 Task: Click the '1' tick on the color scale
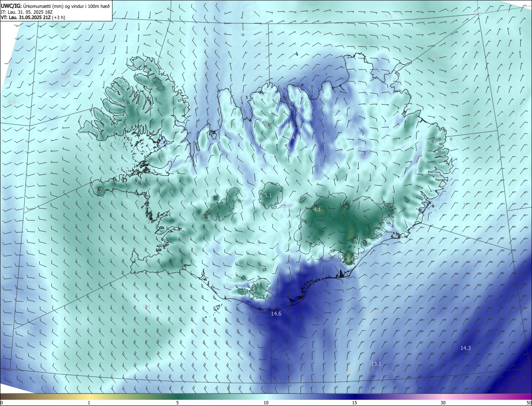point(89,403)
